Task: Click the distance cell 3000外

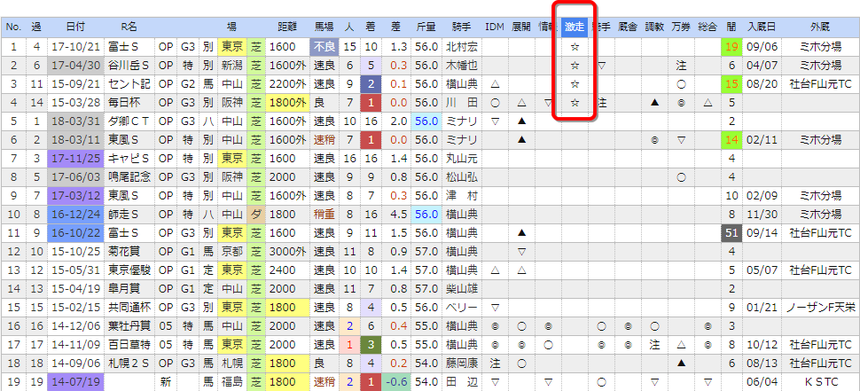Action: 288,252
